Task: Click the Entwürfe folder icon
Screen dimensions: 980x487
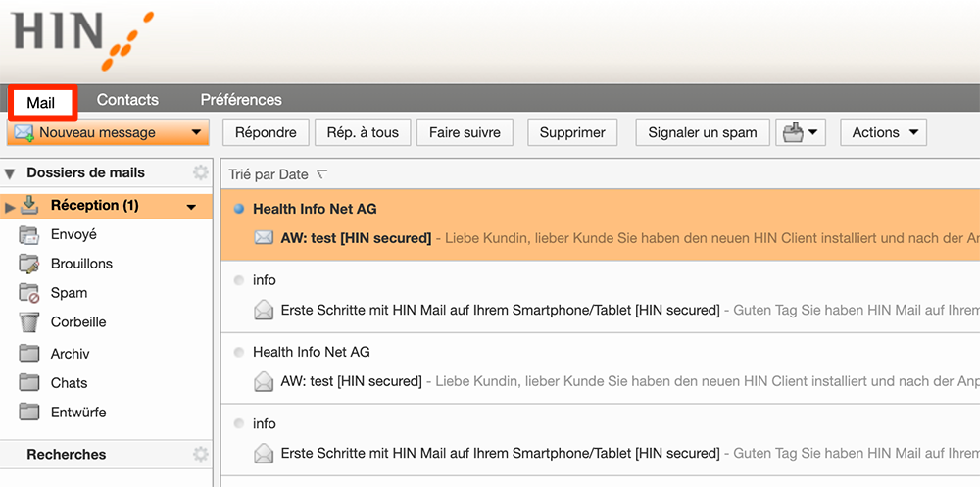Action: (29, 412)
